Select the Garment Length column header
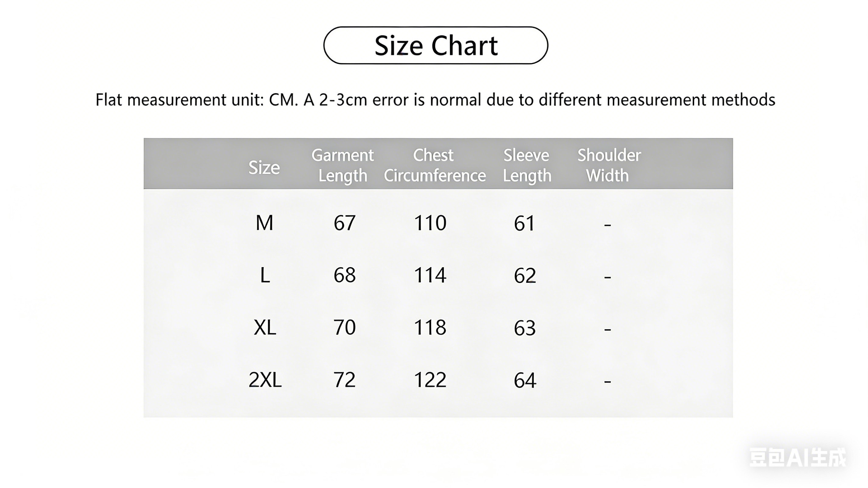 click(343, 166)
